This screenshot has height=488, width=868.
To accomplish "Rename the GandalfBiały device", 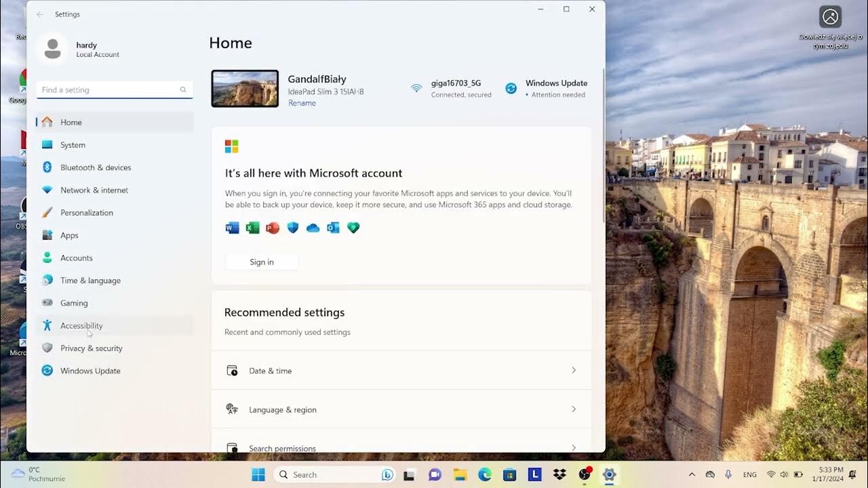I will tap(302, 102).
